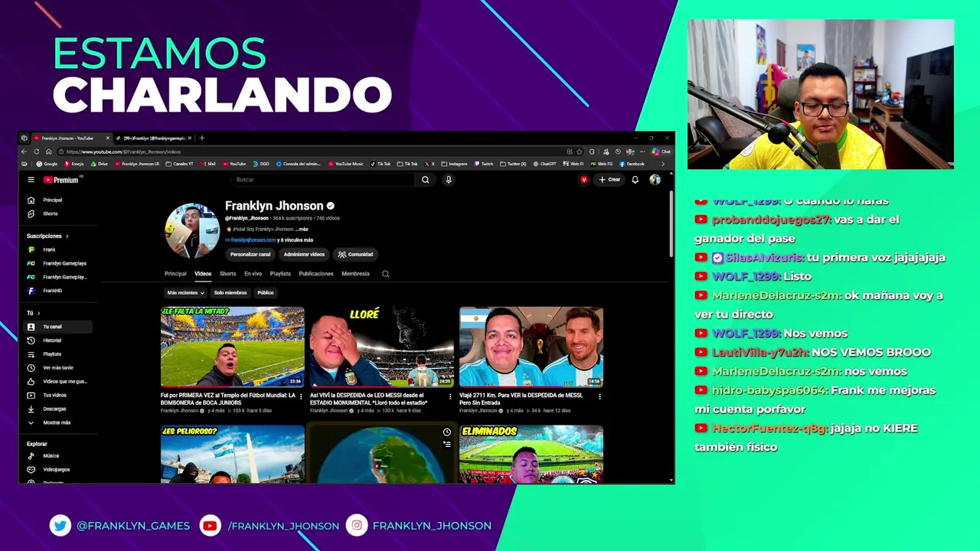The height and width of the screenshot is (551, 980).
Task: Open Videojuegos under Explorar
Action: click(x=56, y=470)
